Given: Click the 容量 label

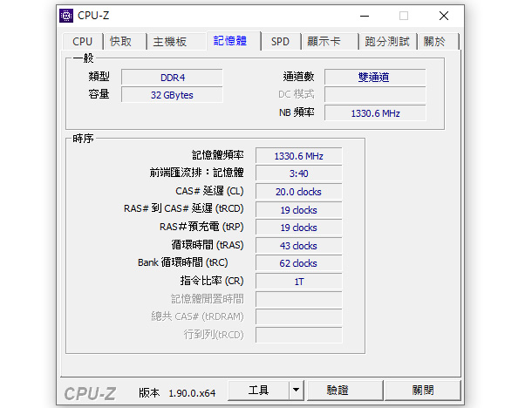Looking at the screenshot, I should pos(99,93).
